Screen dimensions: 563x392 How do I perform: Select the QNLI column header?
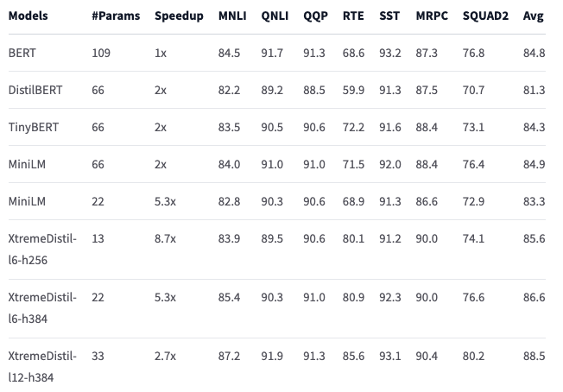[x=273, y=16]
